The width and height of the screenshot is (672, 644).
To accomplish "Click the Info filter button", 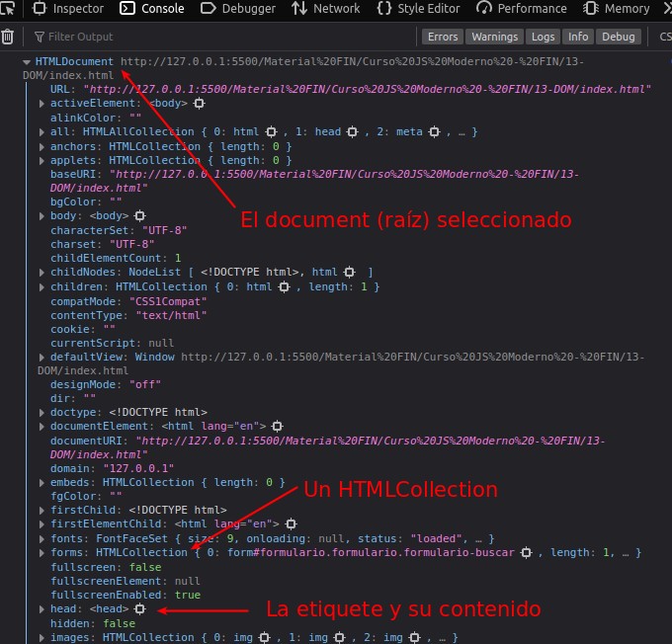I will [x=578, y=37].
